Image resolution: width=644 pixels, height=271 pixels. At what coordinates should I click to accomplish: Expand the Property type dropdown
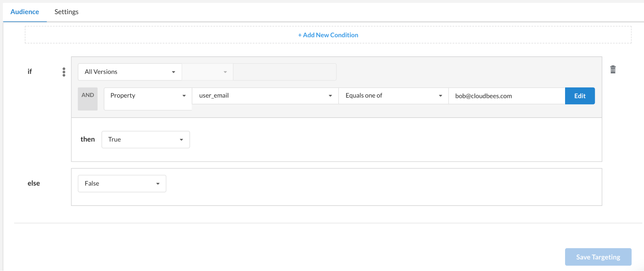(x=148, y=99)
